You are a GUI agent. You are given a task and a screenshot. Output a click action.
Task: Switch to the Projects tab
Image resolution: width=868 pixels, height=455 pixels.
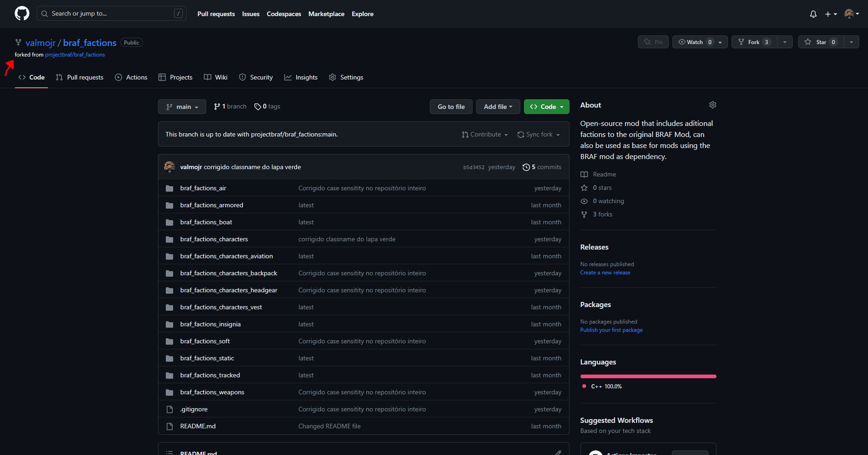(x=175, y=77)
